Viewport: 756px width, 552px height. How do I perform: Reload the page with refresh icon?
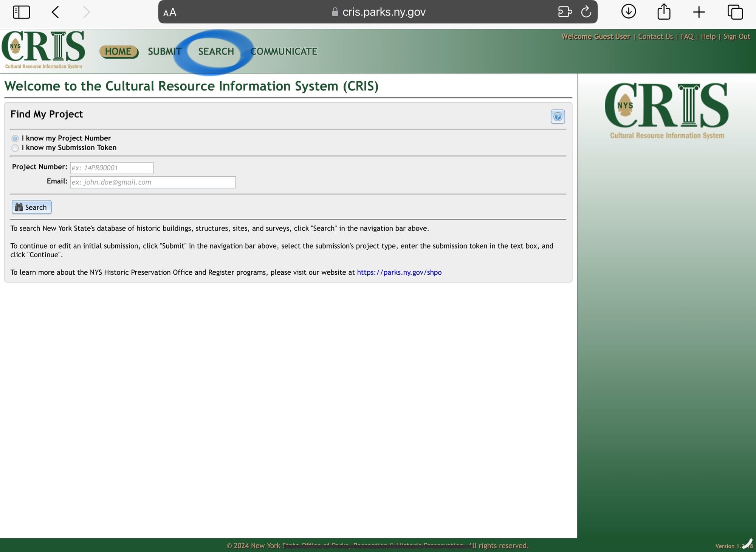(x=586, y=12)
